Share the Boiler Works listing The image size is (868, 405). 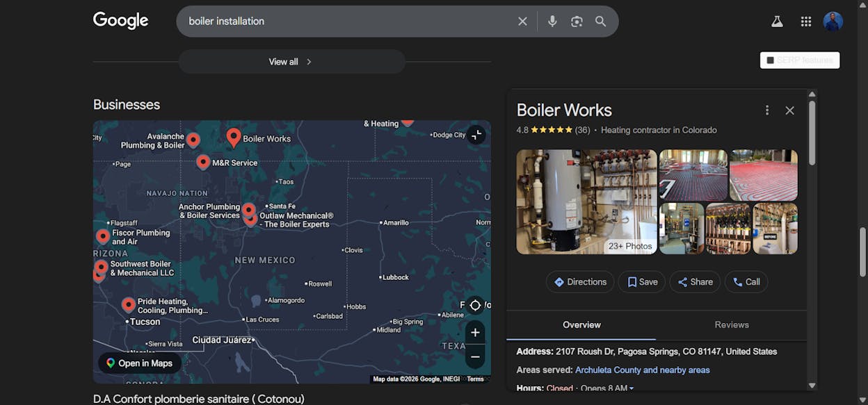[x=695, y=282]
